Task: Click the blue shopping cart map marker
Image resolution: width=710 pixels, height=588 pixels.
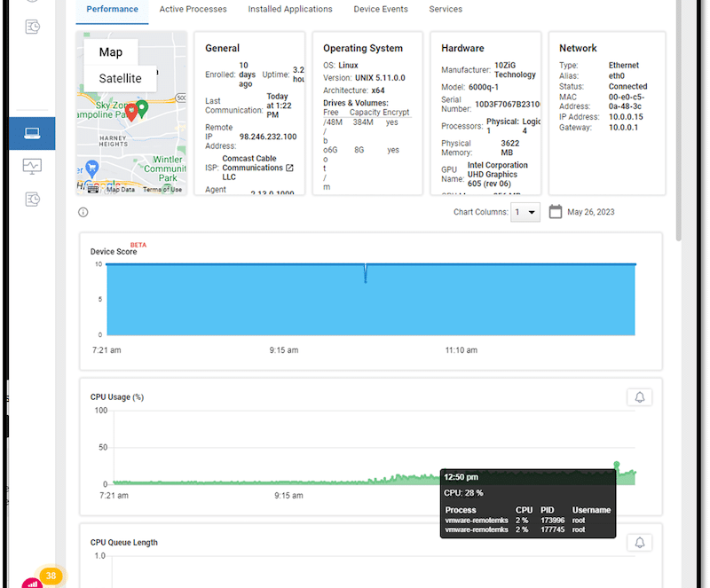Action: (92, 169)
